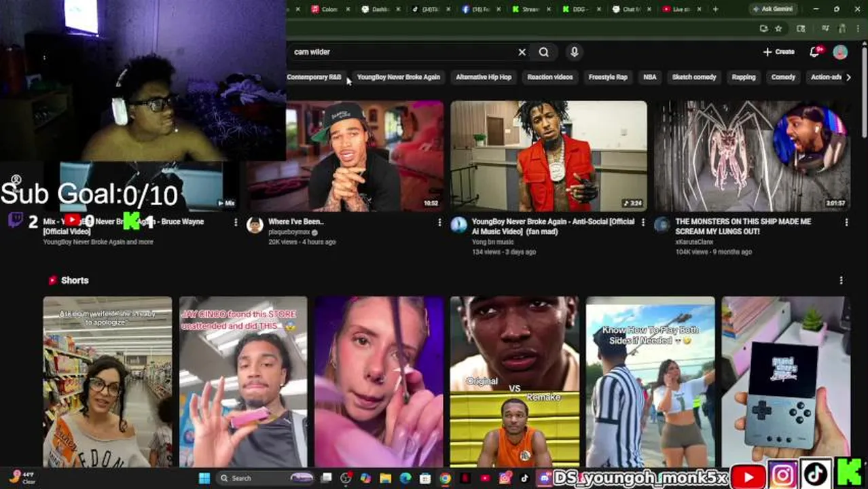Select the YoungBoy Never Broke Again chip
The image size is (868, 489).
pyautogui.click(x=399, y=77)
